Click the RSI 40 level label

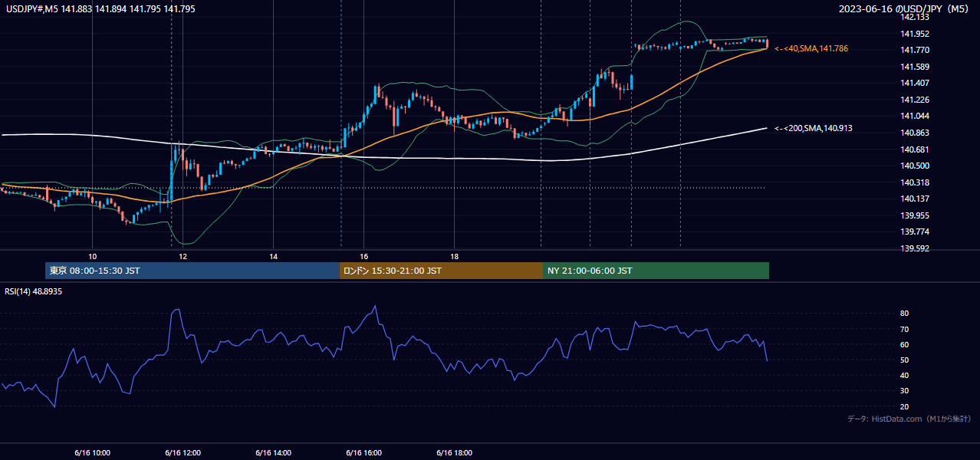904,376
